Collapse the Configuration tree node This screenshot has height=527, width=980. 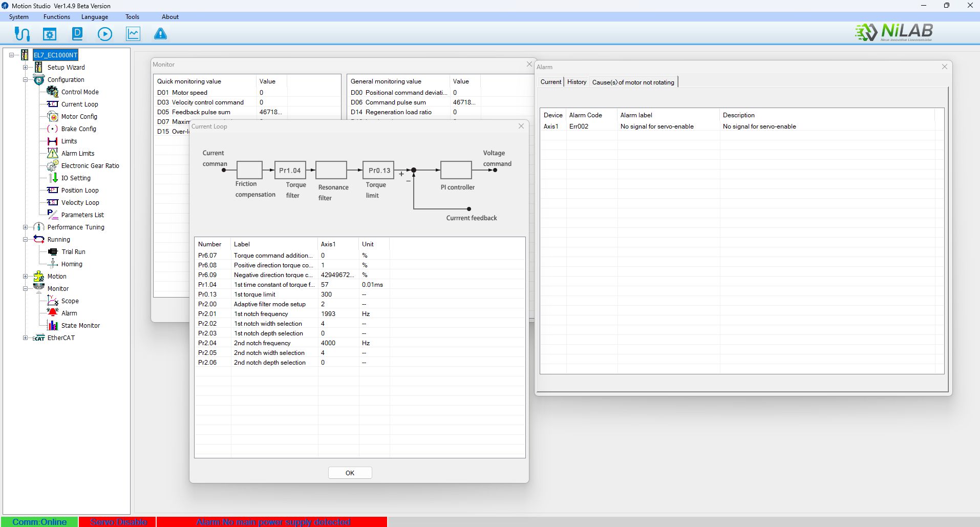[25, 80]
